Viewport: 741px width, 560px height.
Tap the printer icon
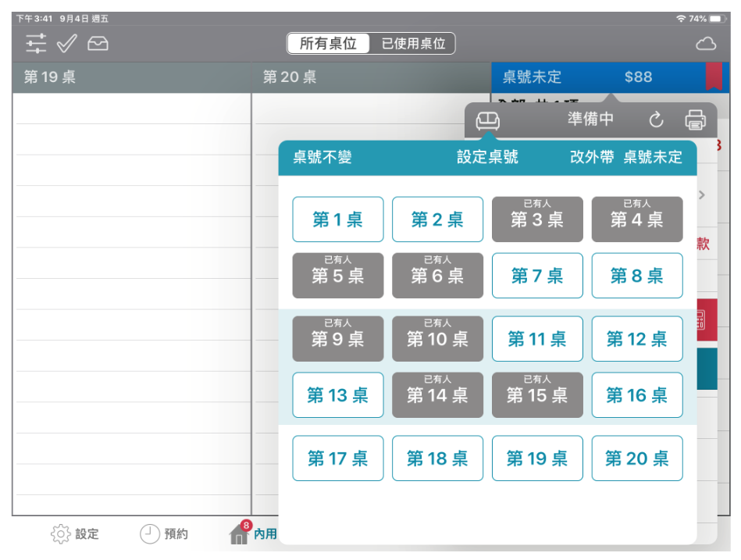[x=695, y=120]
